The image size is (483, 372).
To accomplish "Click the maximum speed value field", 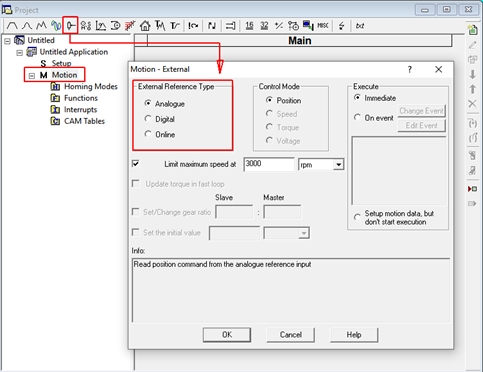I will pyautogui.click(x=269, y=164).
